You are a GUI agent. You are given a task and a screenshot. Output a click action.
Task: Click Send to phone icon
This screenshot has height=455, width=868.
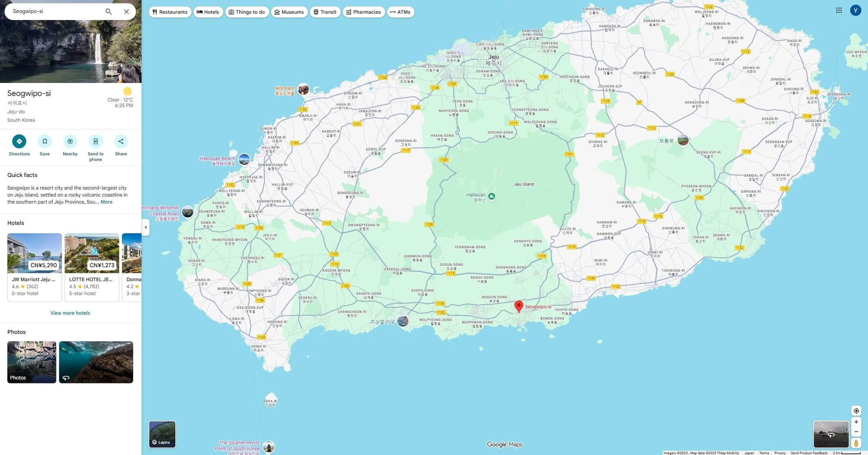tap(95, 142)
